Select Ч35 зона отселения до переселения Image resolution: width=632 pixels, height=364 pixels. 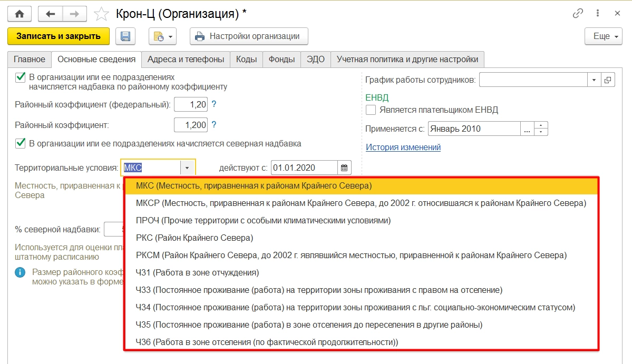[361, 324]
